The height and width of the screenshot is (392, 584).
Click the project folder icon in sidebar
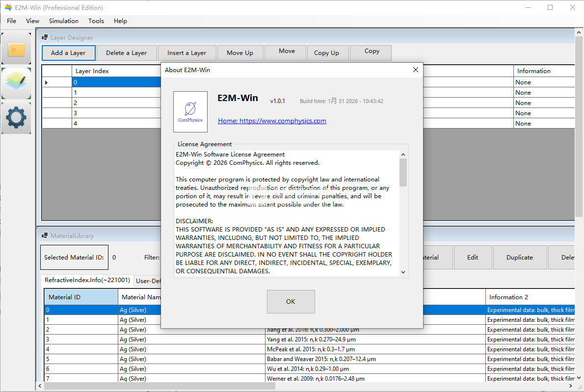pos(17,49)
